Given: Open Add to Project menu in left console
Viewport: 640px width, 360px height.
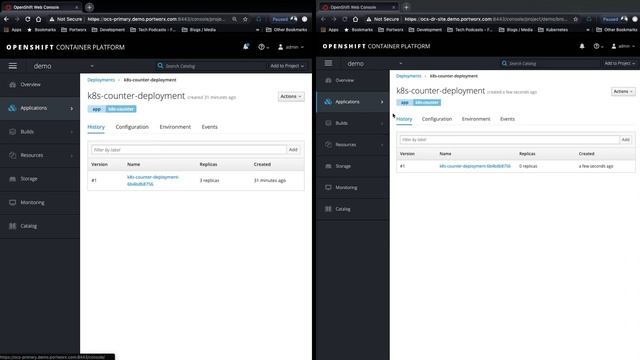Looking at the screenshot, I should pyautogui.click(x=287, y=66).
